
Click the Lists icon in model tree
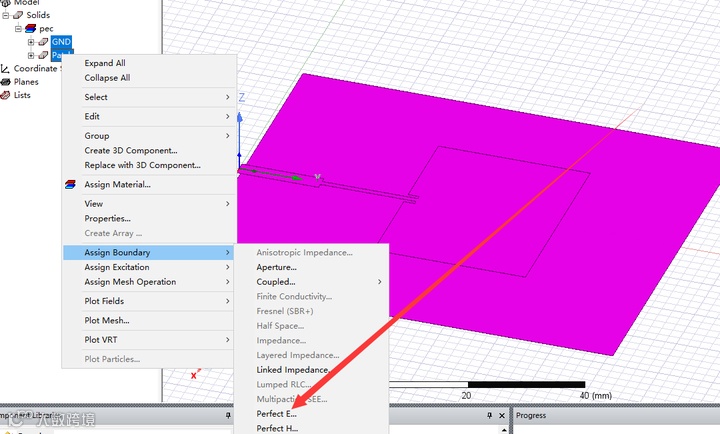tap(6, 96)
